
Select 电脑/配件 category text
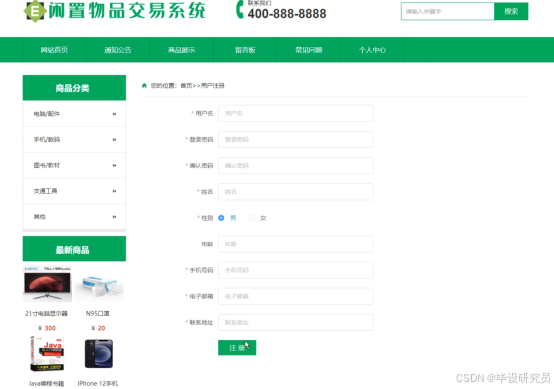point(47,114)
